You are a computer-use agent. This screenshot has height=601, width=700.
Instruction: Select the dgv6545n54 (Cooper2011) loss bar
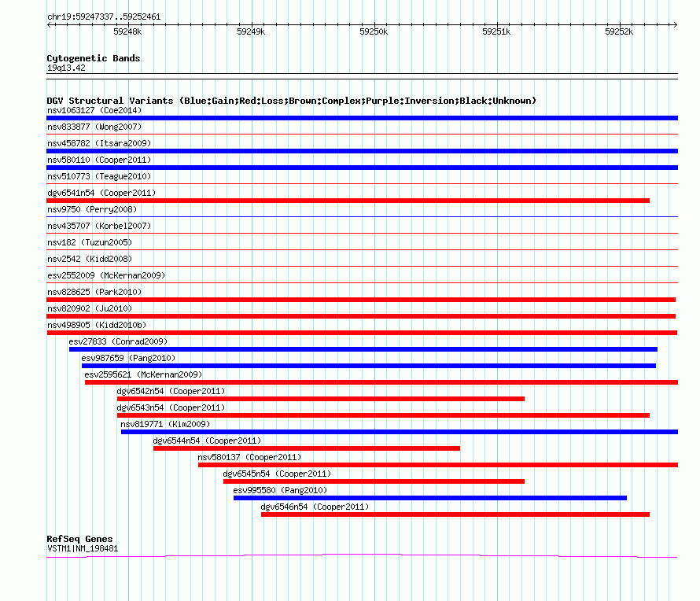point(374,481)
